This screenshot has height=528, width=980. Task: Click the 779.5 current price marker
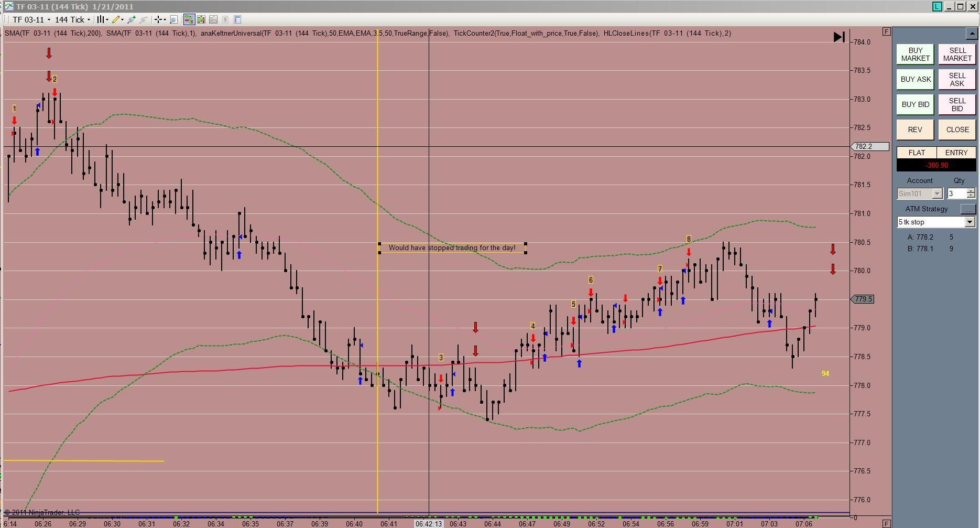point(862,299)
